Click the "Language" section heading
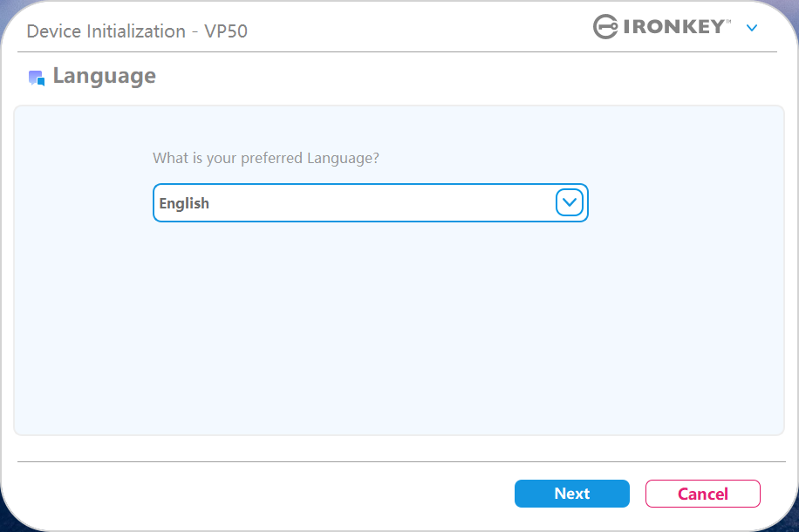Viewport: 799px width, 532px height. tap(104, 76)
